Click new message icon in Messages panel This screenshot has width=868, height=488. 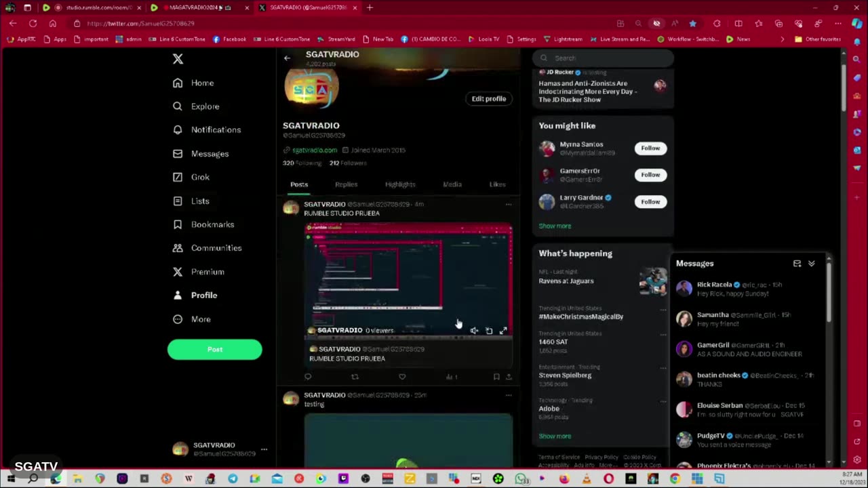click(797, 264)
